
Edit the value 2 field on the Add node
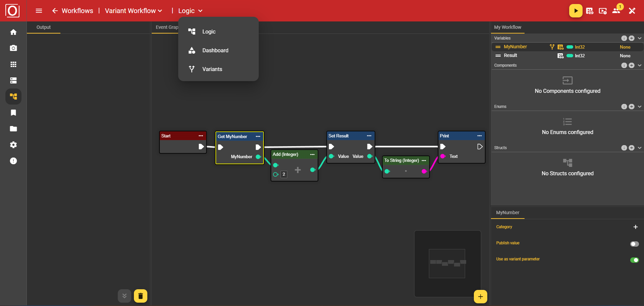(284, 174)
